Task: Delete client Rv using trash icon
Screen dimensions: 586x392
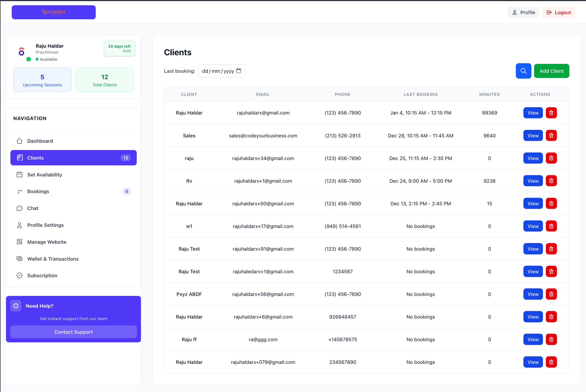Action: click(551, 181)
